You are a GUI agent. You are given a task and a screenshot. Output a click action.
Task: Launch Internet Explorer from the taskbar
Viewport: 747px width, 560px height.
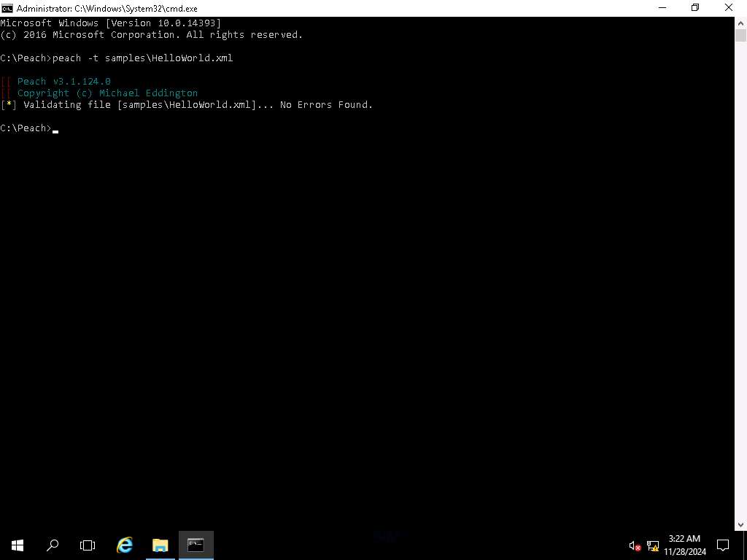125,545
